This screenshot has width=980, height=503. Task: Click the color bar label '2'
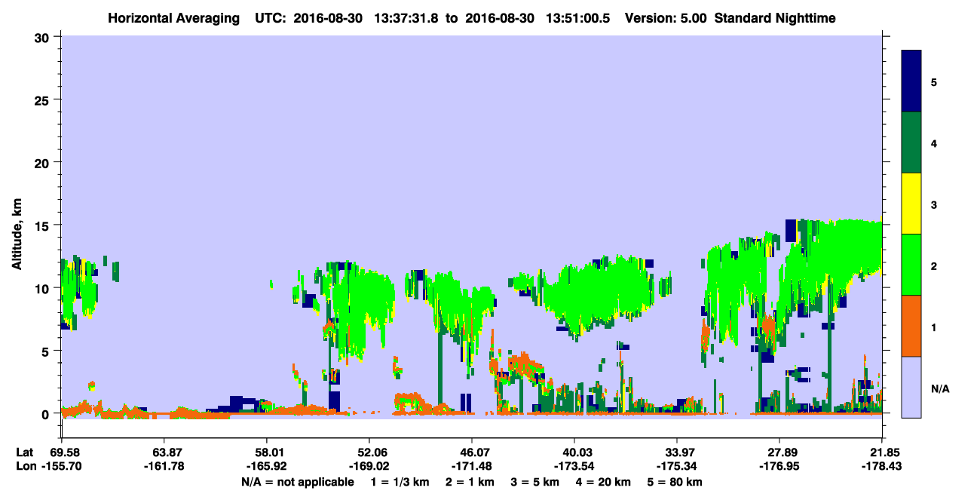click(x=934, y=265)
